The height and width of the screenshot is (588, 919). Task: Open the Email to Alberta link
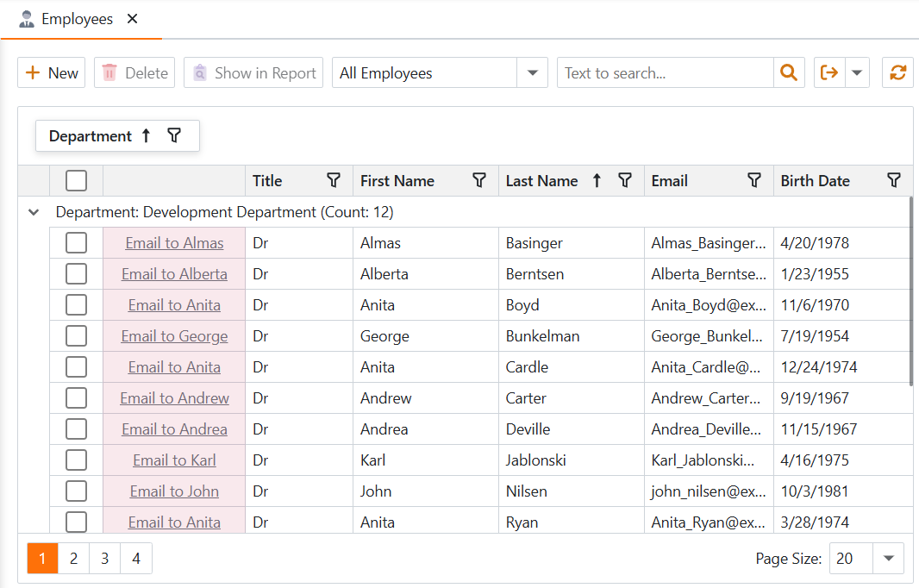pos(174,274)
